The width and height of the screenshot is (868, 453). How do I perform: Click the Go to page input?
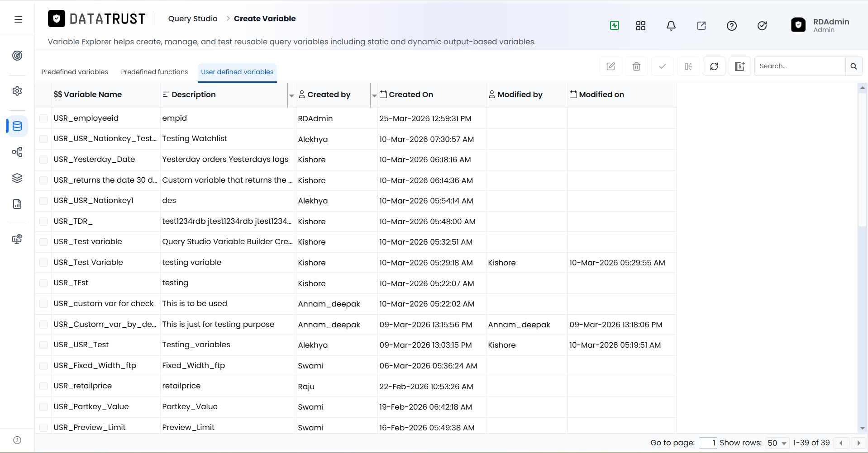708,443
